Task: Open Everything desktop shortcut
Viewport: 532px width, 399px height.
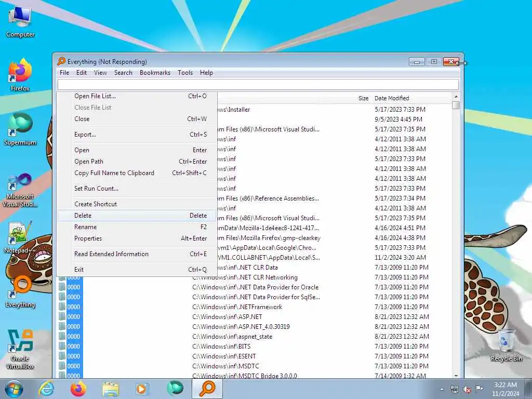Action: pyautogui.click(x=20, y=292)
